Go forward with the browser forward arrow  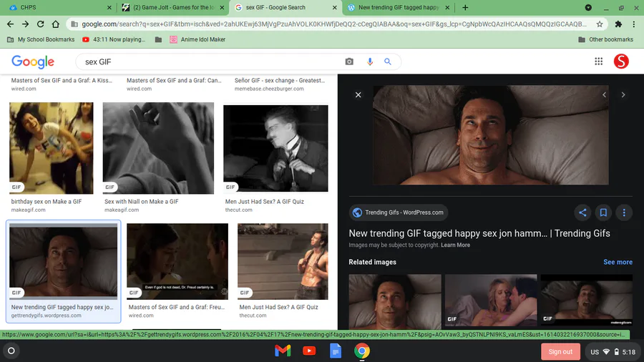[x=26, y=24]
